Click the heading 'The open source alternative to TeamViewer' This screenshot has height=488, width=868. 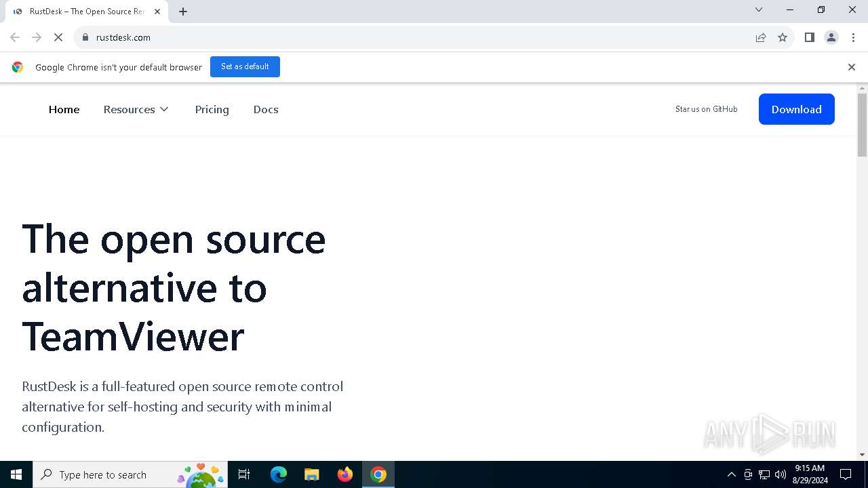[x=174, y=287]
